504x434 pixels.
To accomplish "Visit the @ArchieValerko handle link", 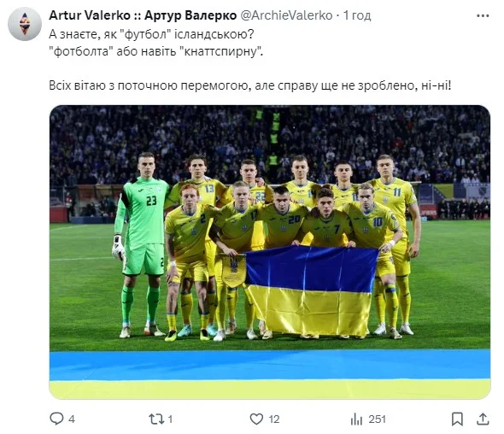I will pyautogui.click(x=286, y=15).
